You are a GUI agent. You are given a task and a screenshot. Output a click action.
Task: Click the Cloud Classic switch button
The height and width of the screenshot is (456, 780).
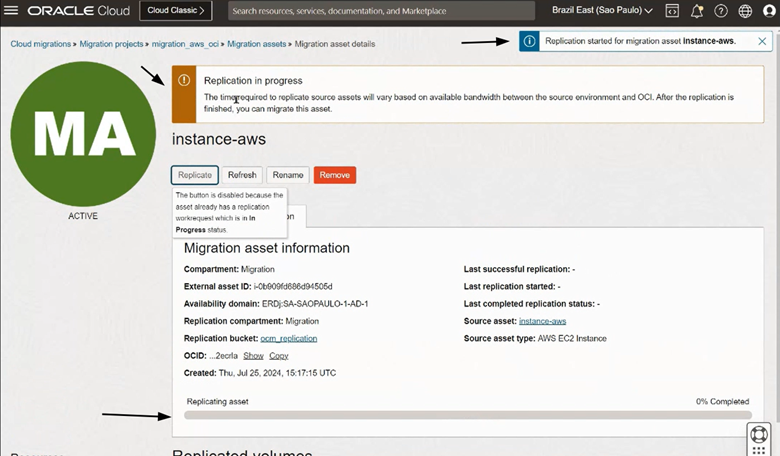[x=174, y=11]
